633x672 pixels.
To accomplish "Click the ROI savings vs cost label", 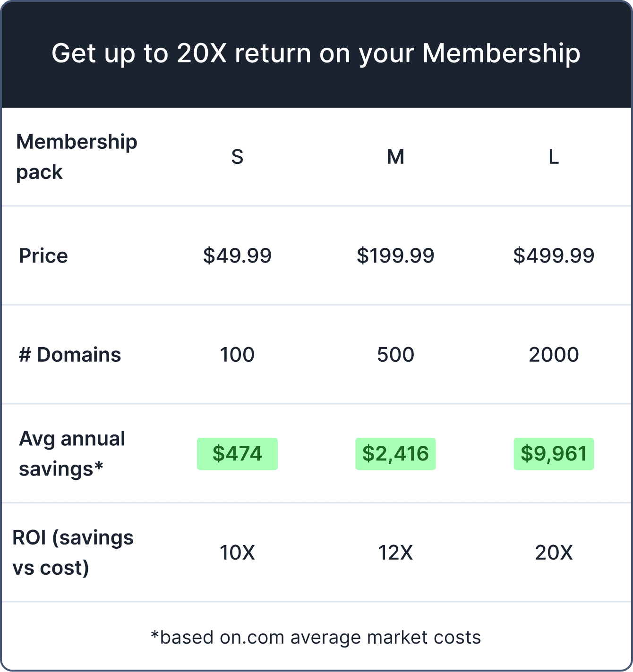I will pos(73,553).
